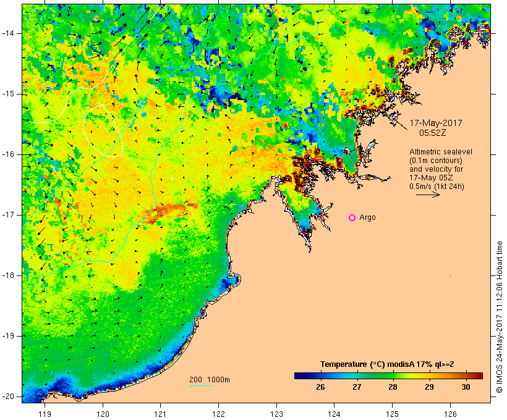Click longitude axis label 122
507x420 pixels.
(219, 414)
